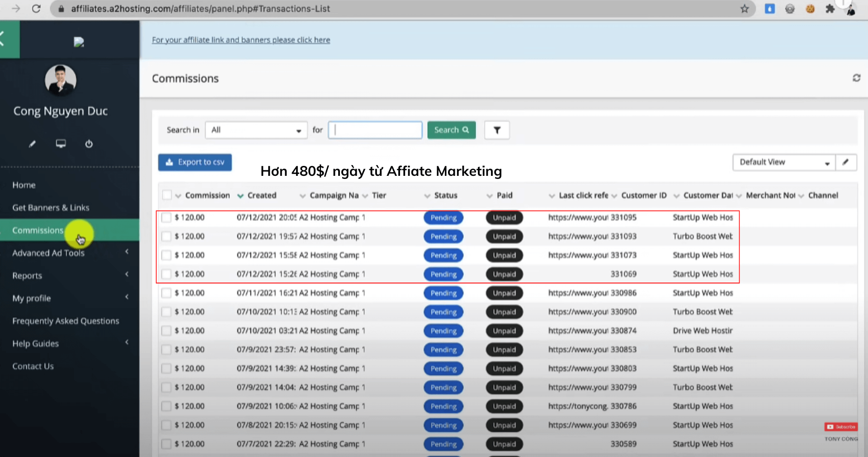Click the blue extension icon in toolbar

point(769,9)
